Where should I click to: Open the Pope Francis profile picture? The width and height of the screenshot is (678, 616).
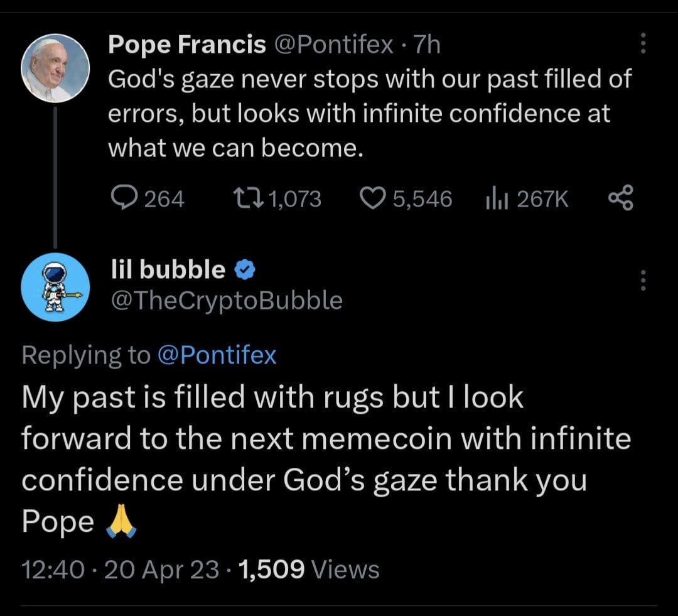[55, 68]
